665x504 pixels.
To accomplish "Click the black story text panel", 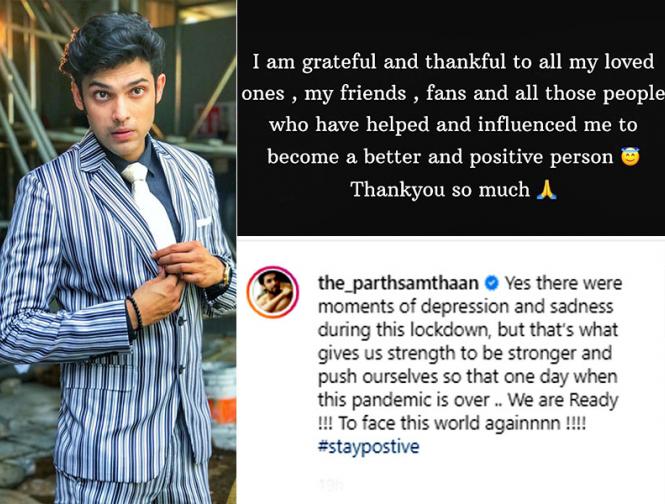I will coord(451,118).
